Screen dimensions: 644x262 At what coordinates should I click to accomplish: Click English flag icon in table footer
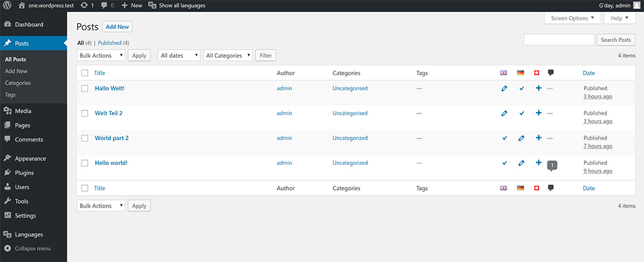pyautogui.click(x=504, y=188)
